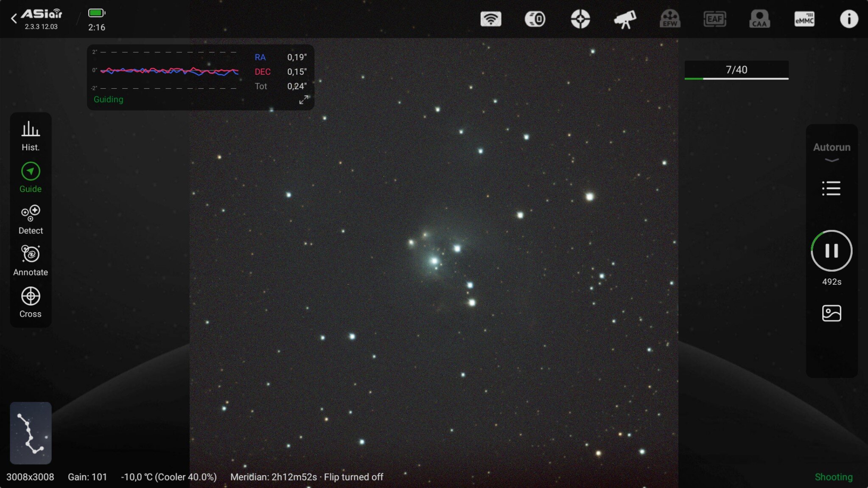Open the sky atlas constellation thumbnail
The width and height of the screenshot is (868, 488).
[31, 433]
